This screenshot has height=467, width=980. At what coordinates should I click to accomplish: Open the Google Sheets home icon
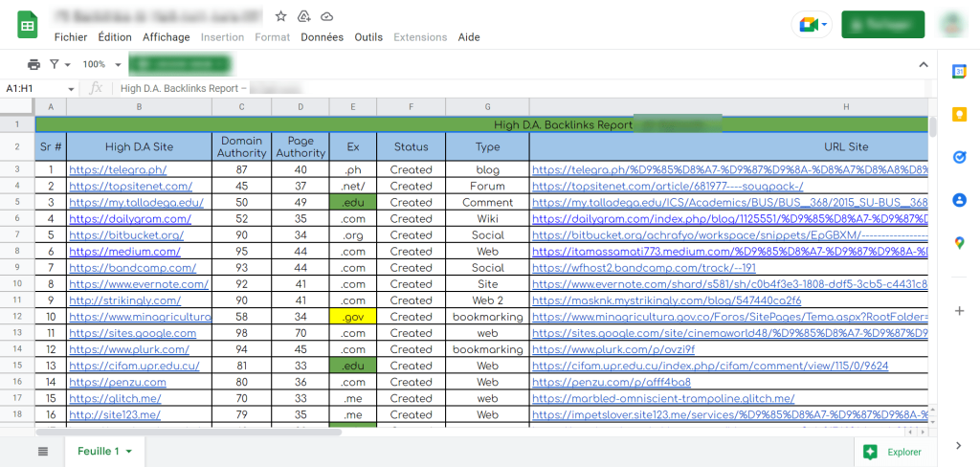coord(28,27)
